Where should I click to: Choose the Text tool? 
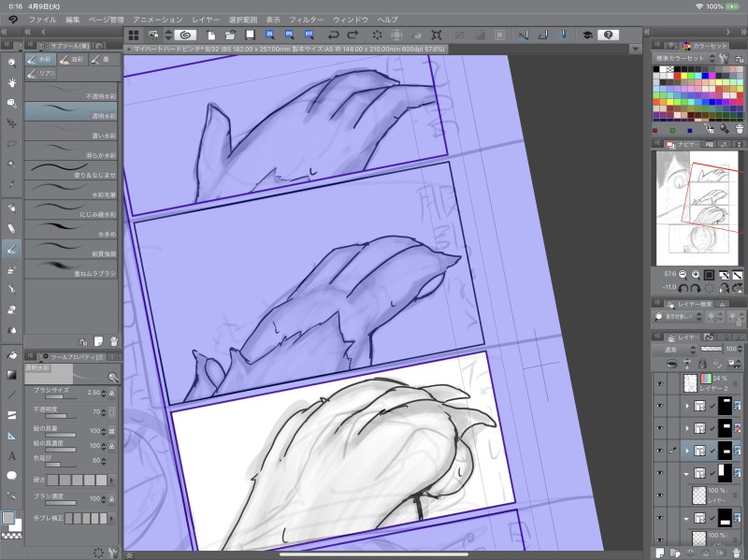[12, 455]
